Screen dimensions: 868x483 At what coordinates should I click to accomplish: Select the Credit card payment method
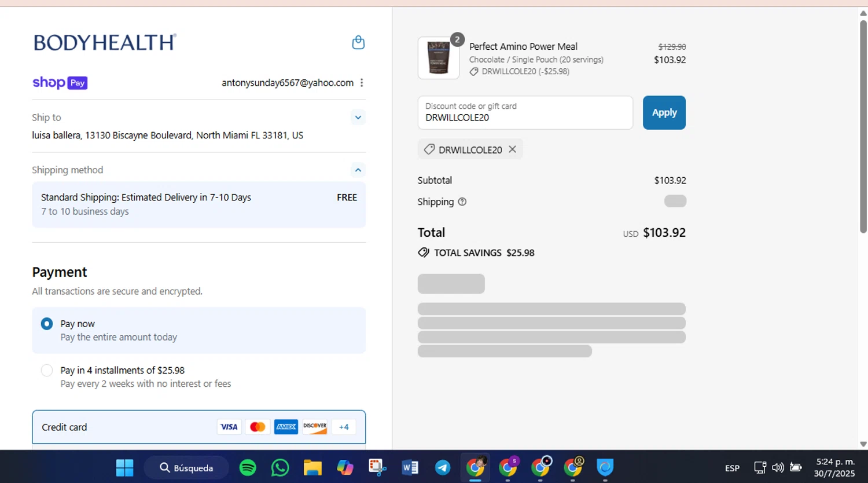[x=199, y=427]
